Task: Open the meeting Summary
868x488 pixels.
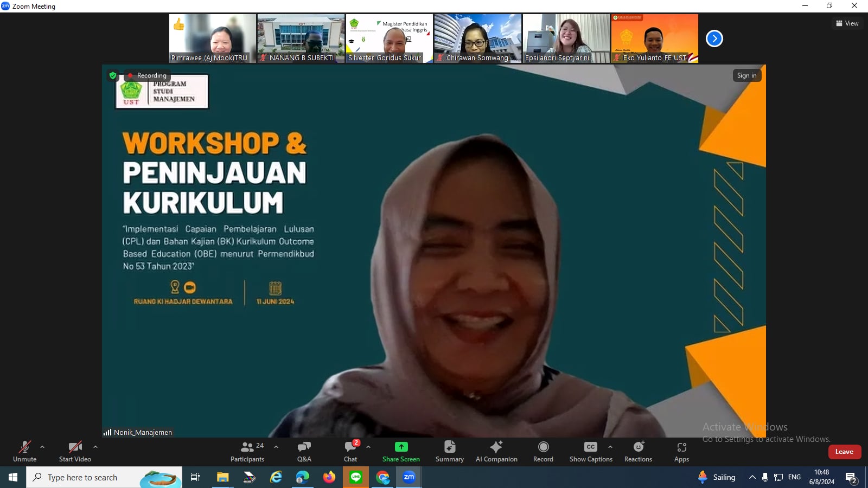Action: point(449,451)
